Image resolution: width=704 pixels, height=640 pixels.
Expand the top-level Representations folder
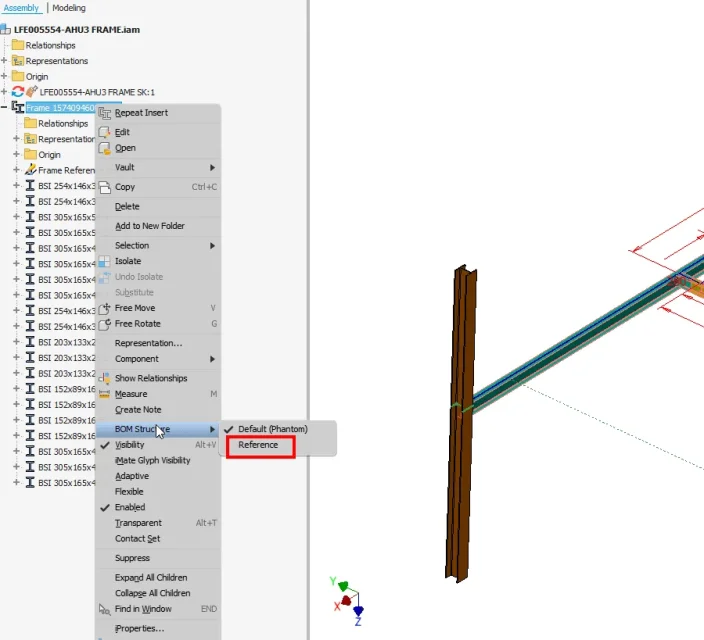point(4,61)
